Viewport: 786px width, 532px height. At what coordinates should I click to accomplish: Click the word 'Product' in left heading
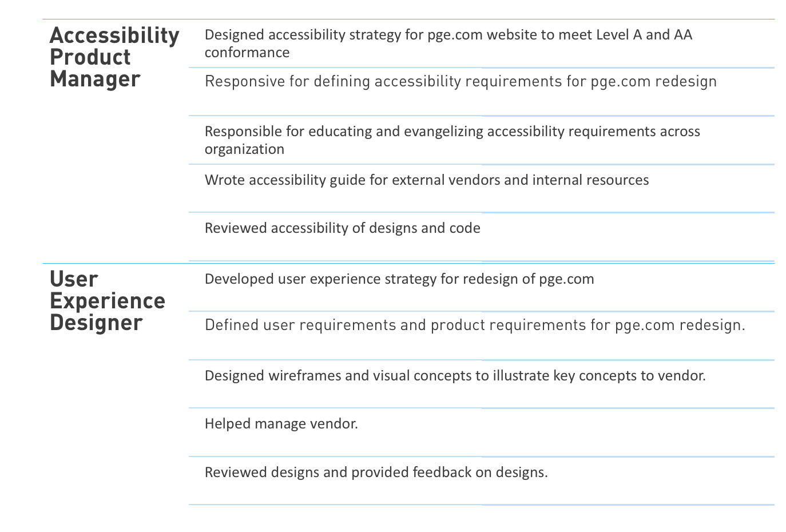[90, 57]
